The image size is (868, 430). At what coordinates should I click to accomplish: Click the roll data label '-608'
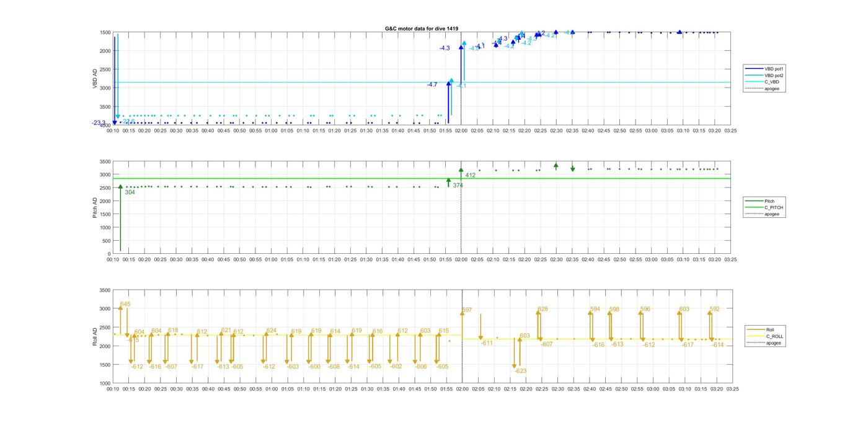pyautogui.click(x=334, y=367)
